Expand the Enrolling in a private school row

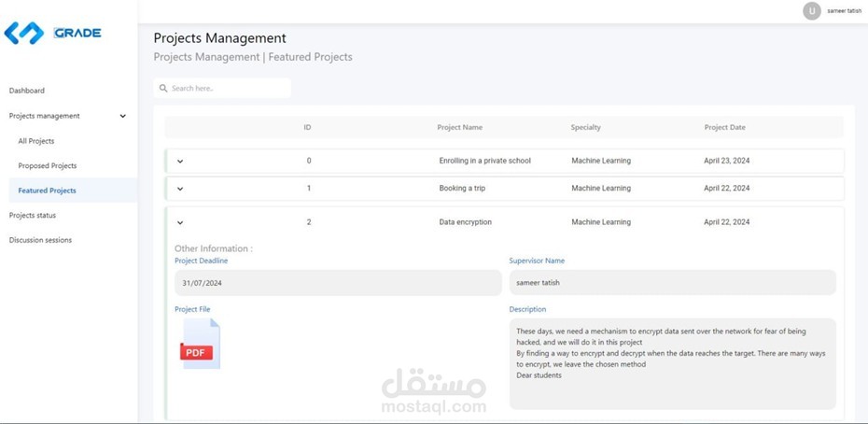pos(180,162)
